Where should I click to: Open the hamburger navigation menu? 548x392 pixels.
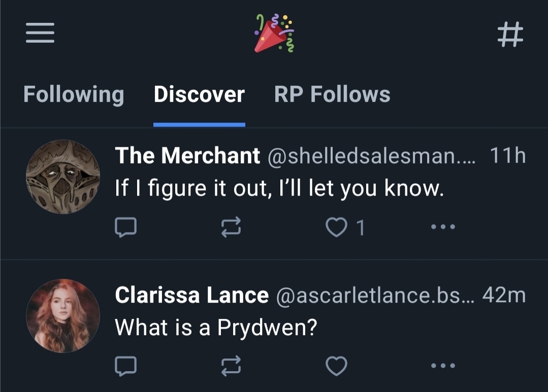tap(40, 35)
